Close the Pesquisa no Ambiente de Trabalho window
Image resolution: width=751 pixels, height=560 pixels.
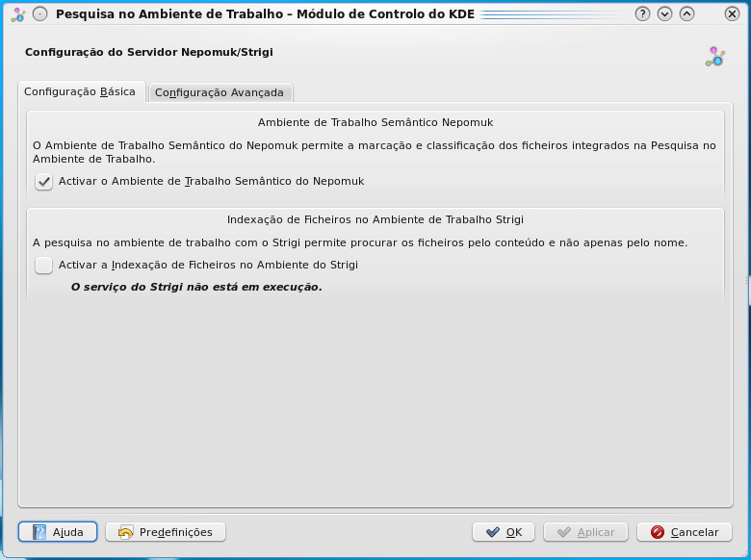[x=732, y=14]
